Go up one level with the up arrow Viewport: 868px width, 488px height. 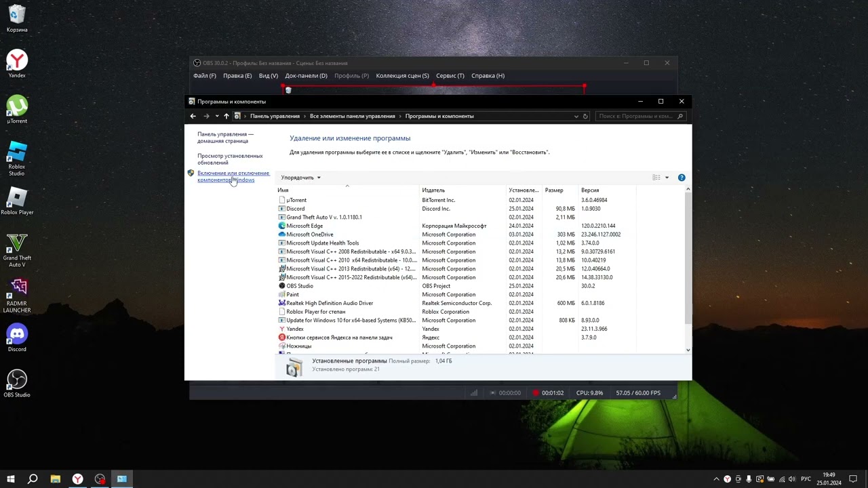click(x=226, y=116)
